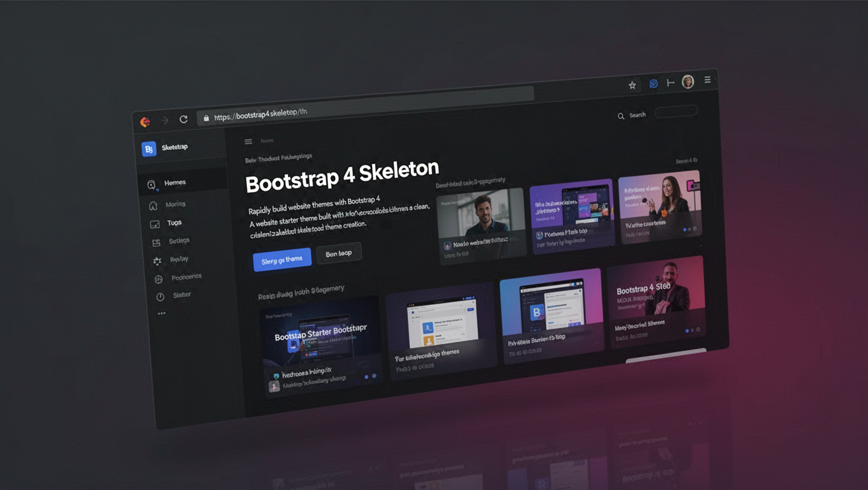
Task: Click the icon beside Sotlegs
Action: click(x=156, y=243)
